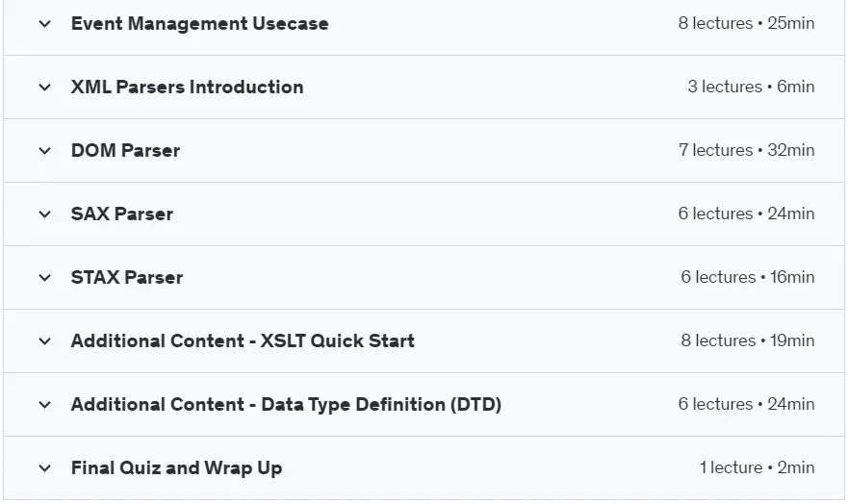The width and height of the screenshot is (848, 504).
Task: Open Additional Content - XSLT Quick Start title
Action: (x=243, y=340)
